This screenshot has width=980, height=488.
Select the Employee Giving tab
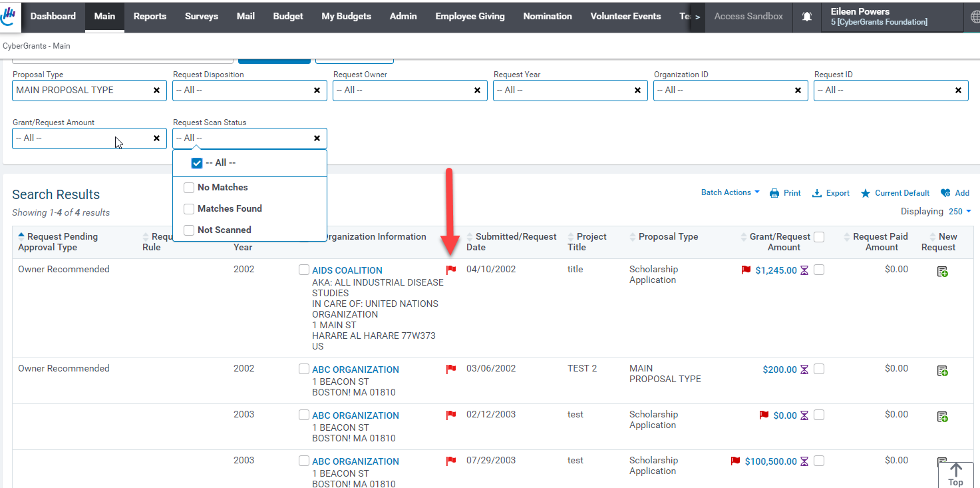click(x=470, y=17)
